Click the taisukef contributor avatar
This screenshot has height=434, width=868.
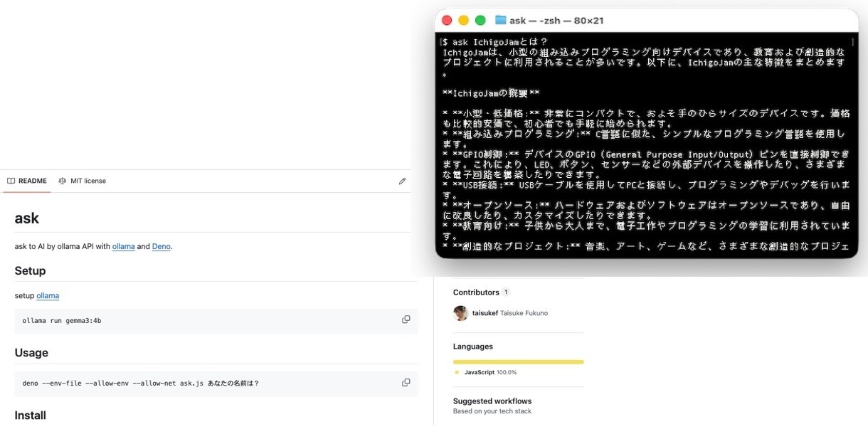point(460,313)
